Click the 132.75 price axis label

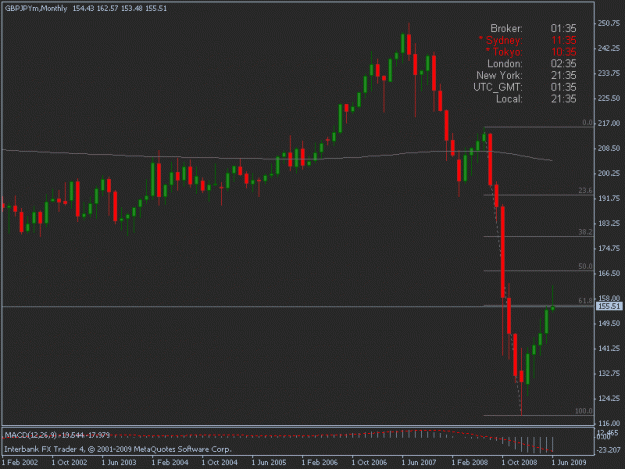coord(609,373)
